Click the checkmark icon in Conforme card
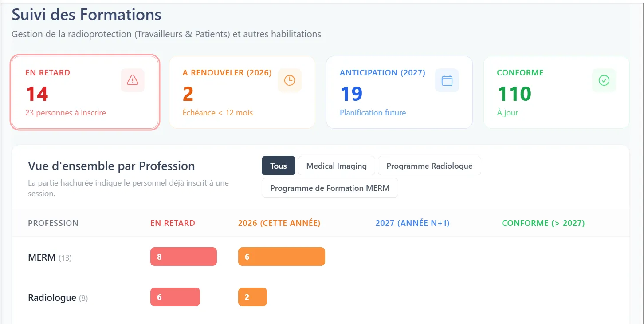 (604, 80)
